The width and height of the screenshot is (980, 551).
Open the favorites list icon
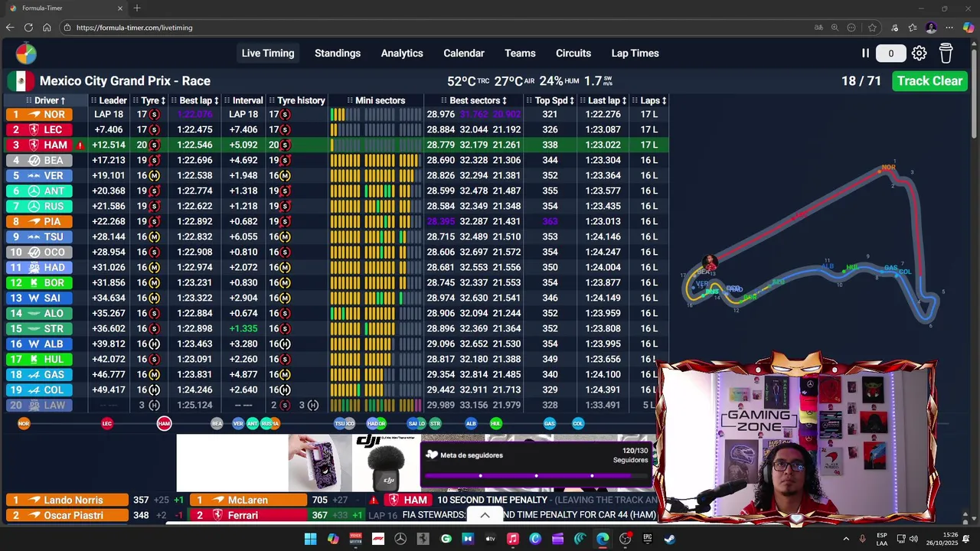tap(913, 28)
